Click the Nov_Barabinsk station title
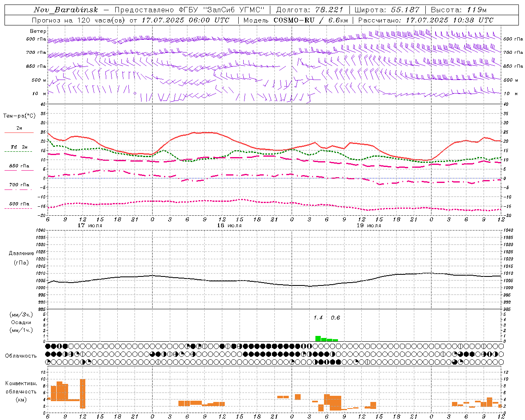This screenshot has width=525, height=420. 66,10
